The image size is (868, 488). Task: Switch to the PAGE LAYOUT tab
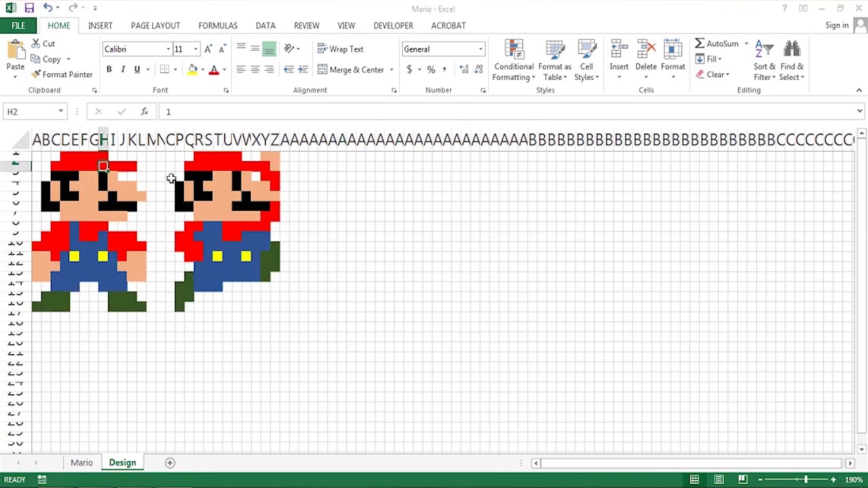coord(155,26)
